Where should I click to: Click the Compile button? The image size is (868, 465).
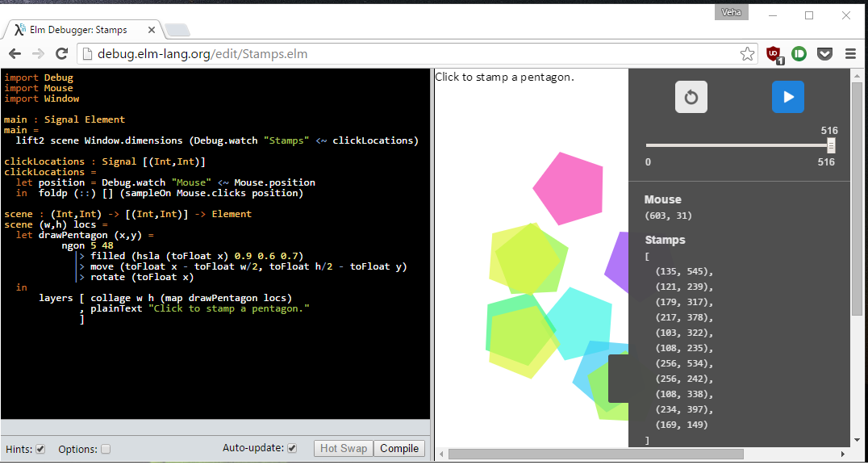tap(399, 448)
